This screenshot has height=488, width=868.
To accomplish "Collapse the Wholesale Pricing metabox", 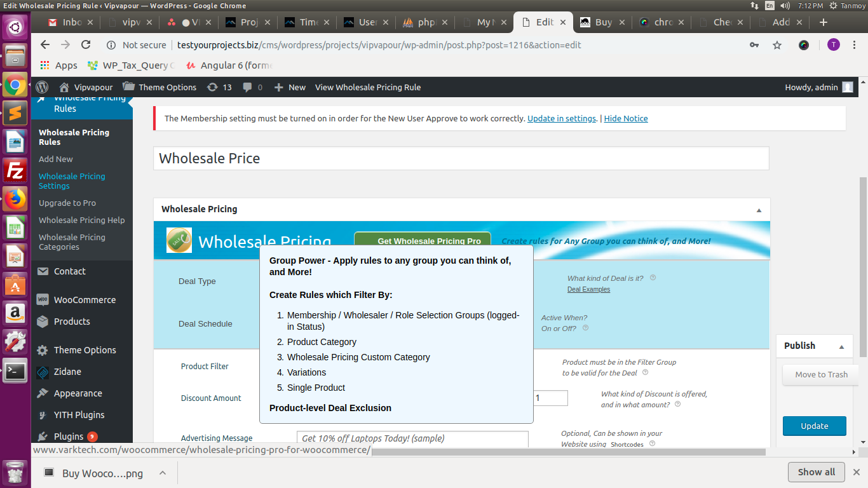I will pos(758,210).
